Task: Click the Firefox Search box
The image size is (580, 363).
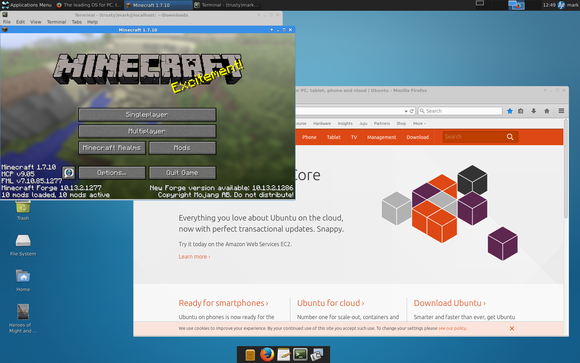Action: tap(460, 111)
